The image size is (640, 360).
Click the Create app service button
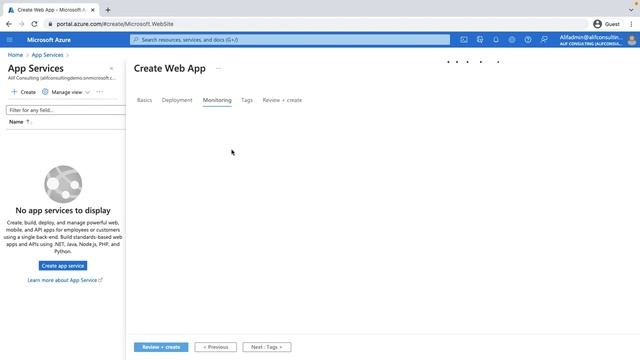click(63, 266)
